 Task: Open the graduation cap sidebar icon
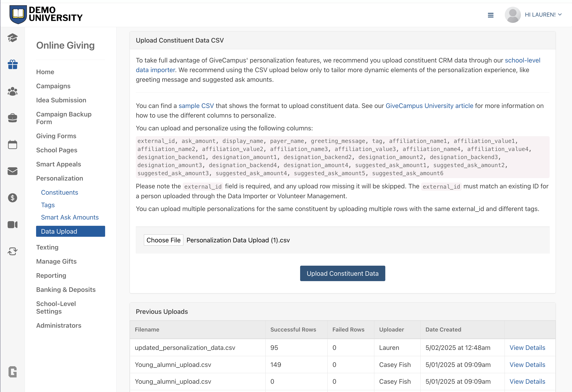(x=12, y=38)
